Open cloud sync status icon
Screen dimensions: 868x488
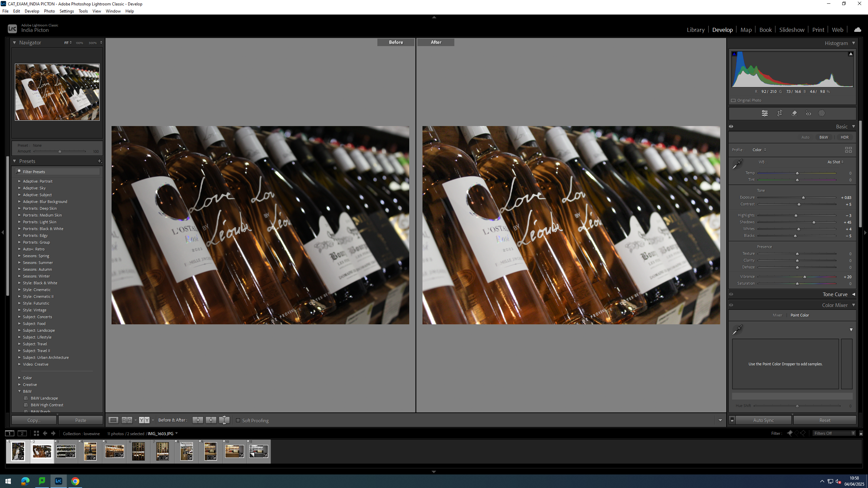[x=857, y=30]
